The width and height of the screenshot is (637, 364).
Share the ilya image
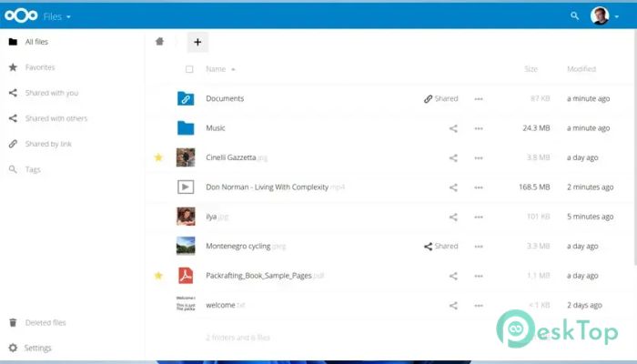tap(453, 217)
